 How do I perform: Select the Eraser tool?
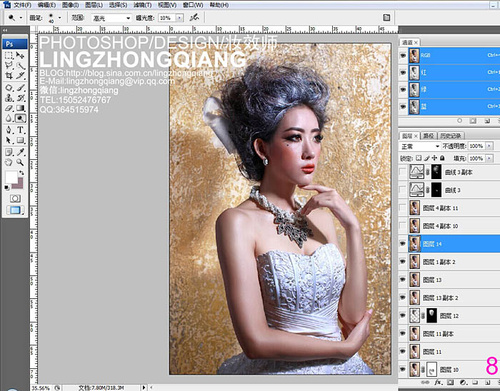tap(9, 108)
